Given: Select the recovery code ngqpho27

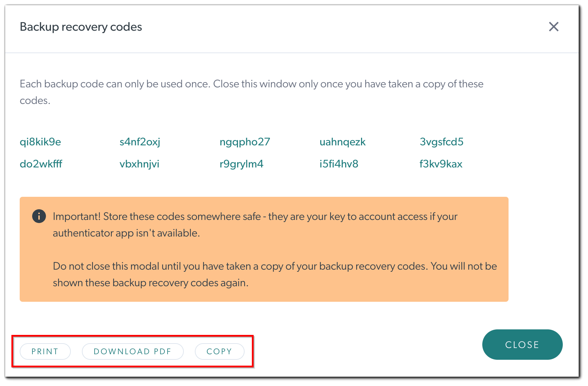Looking at the screenshot, I should (x=245, y=142).
